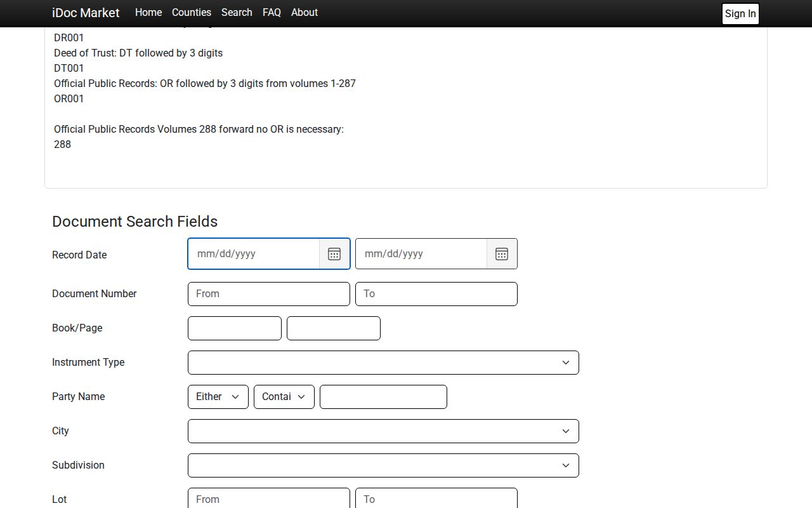This screenshot has height=508, width=812.
Task: Go to the Home page
Action: click(x=148, y=13)
